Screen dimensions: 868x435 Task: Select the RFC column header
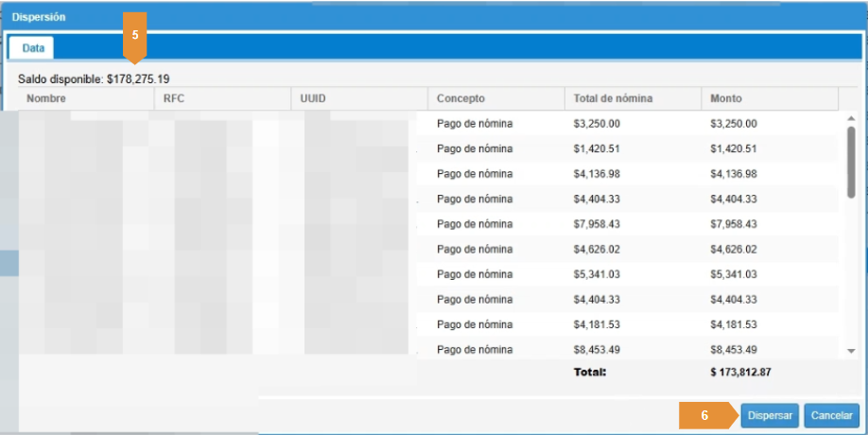click(175, 98)
